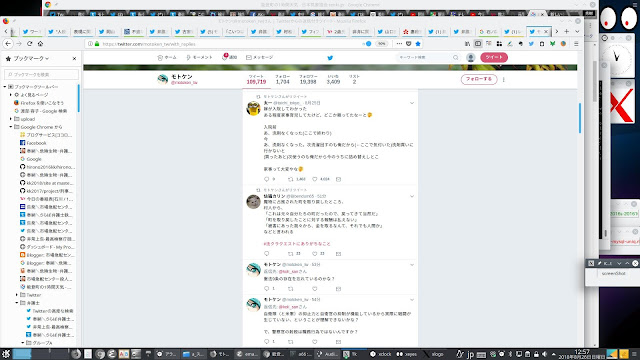640x360 pixels.
Task: Open the Twitterの高度な検索 bookmark
Action: (49, 311)
